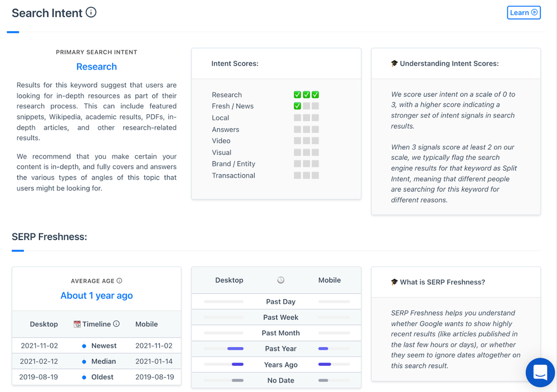Click the info icon beside the Search Intent heading
The image size is (557, 392).
click(91, 11)
